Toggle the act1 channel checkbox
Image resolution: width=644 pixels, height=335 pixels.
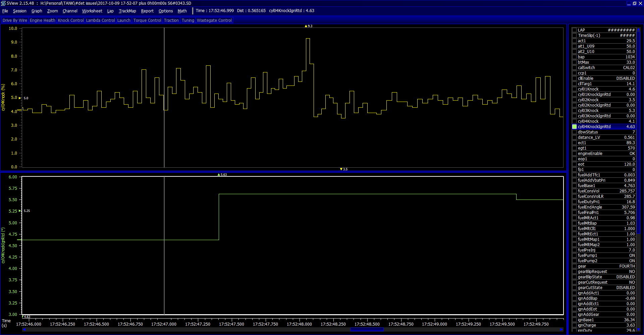click(574, 41)
